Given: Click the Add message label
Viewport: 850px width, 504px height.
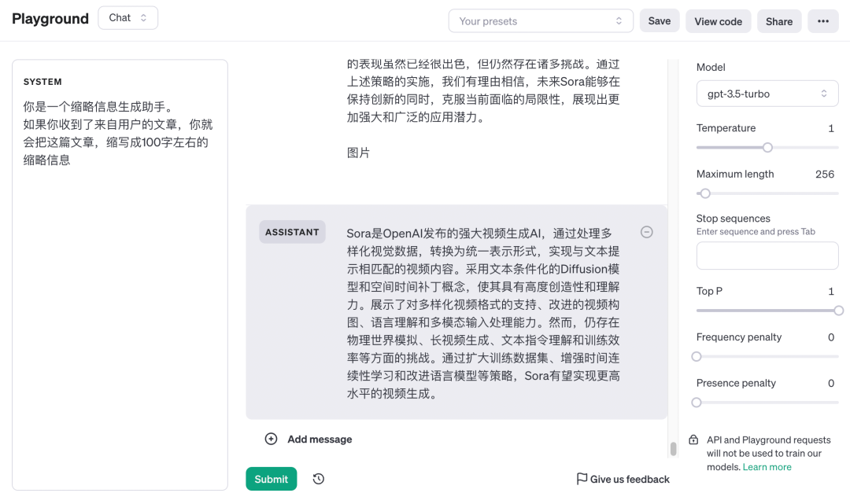Looking at the screenshot, I should click(x=320, y=439).
